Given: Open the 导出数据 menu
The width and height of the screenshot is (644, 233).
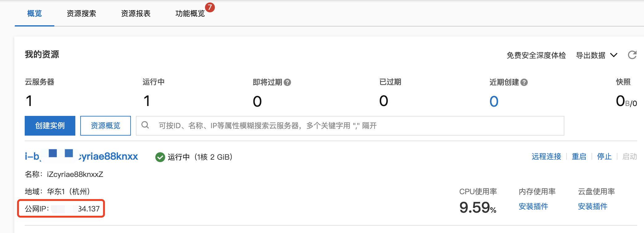Looking at the screenshot, I should (591, 55).
